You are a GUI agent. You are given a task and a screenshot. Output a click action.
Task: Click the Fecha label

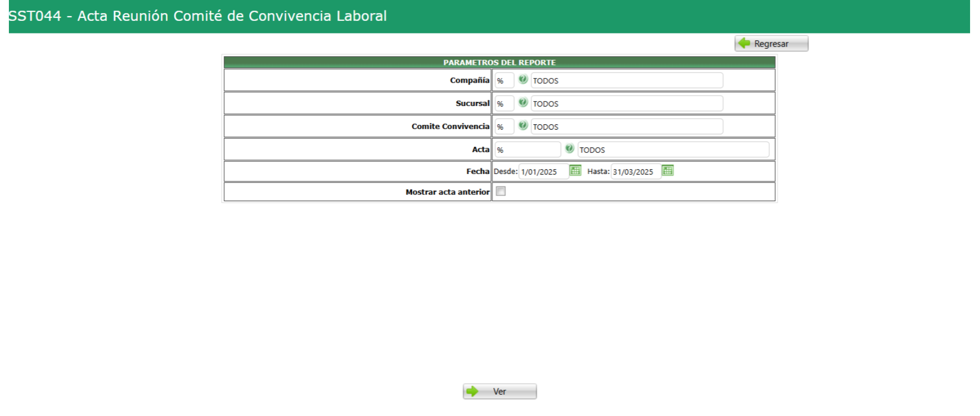point(478,171)
